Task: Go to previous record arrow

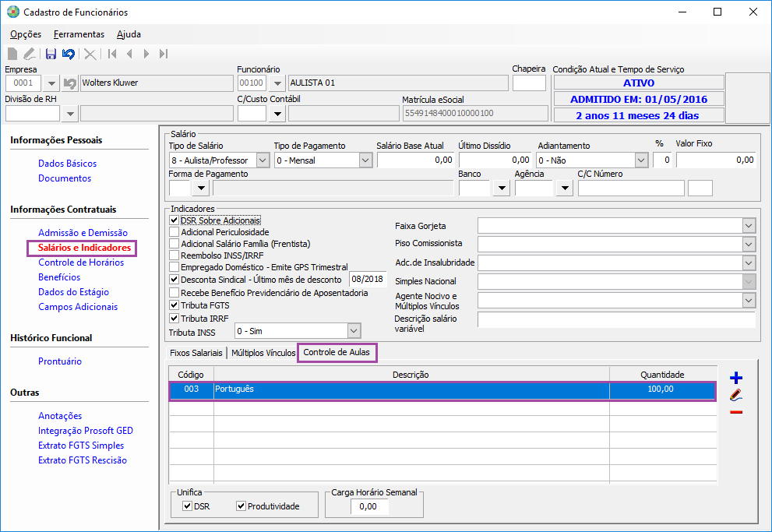Action: pyautogui.click(x=129, y=54)
